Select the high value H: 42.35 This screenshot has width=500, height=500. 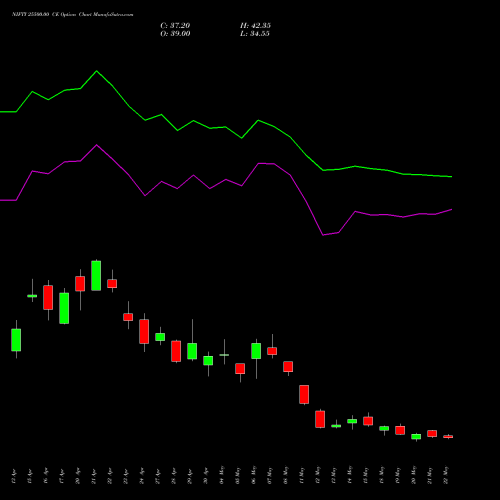coord(255,26)
